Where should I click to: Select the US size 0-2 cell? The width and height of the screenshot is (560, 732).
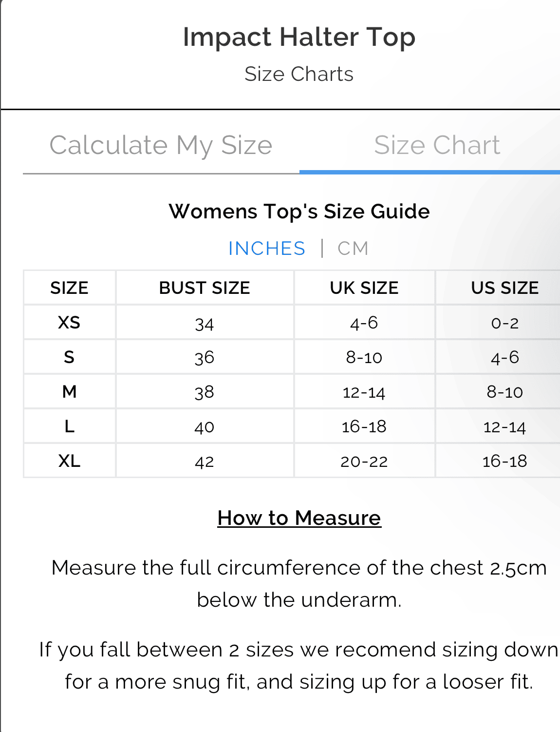(504, 323)
